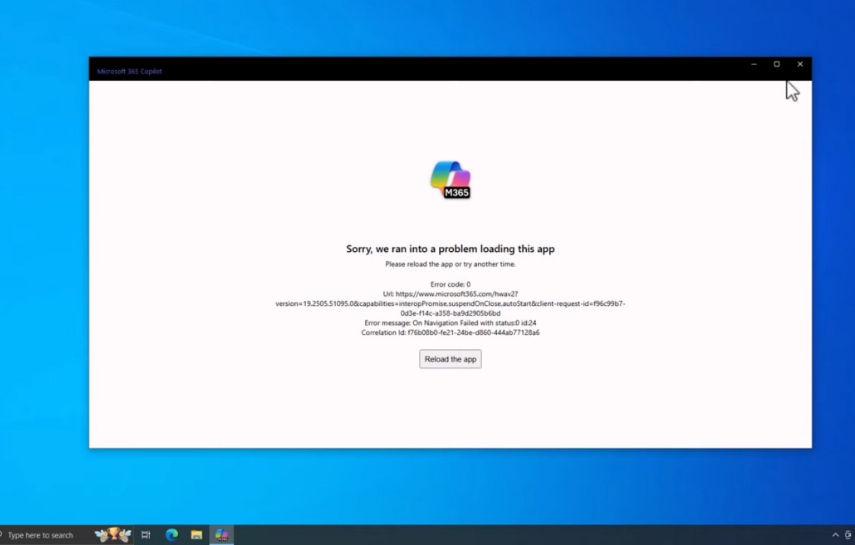Click the Correlation Id line
This screenshot has height=545, width=855.
pyautogui.click(x=450, y=333)
